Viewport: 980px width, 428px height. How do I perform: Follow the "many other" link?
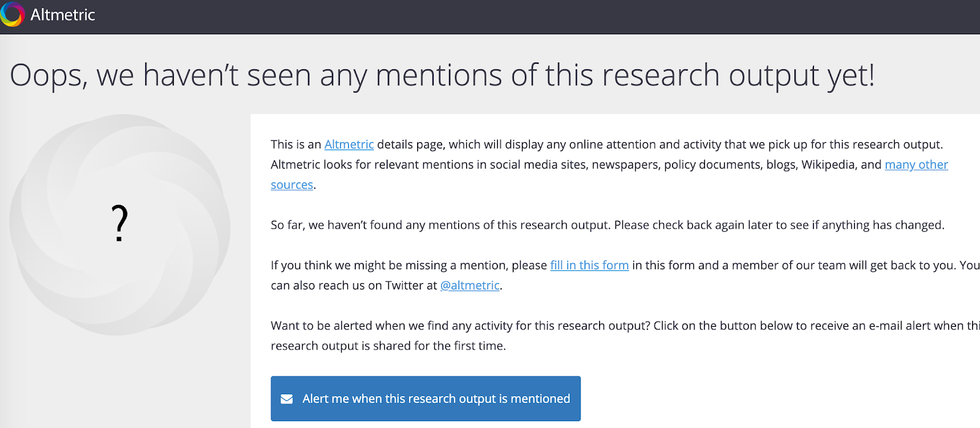pyautogui.click(x=916, y=164)
